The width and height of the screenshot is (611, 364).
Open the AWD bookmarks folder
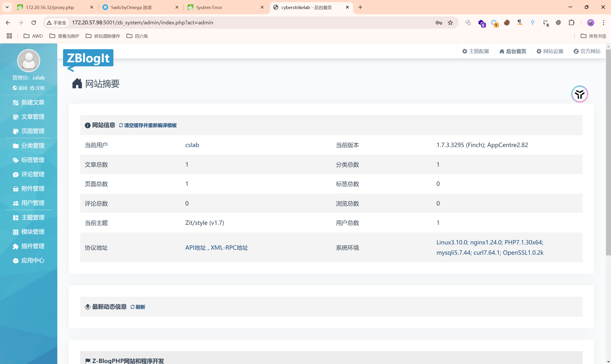point(33,36)
